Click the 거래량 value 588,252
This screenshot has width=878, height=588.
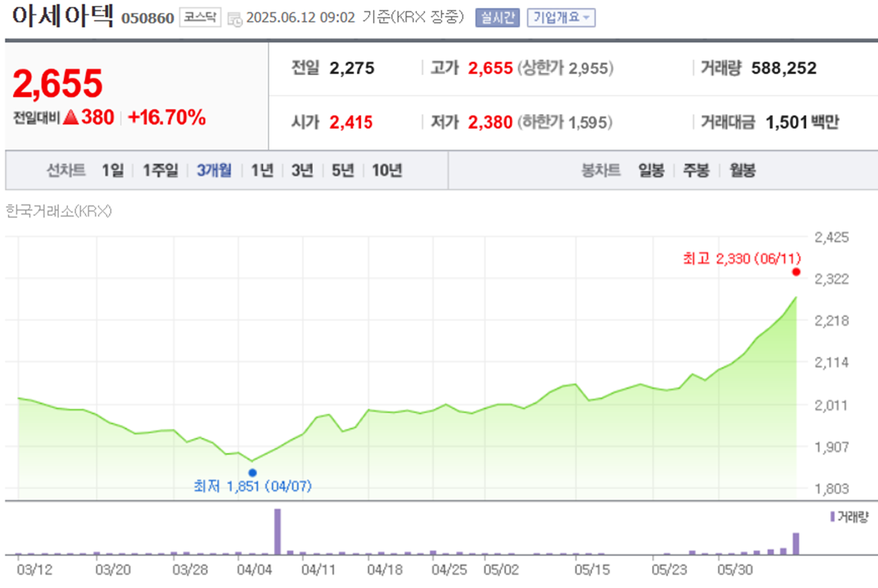click(x=784, y=68)
